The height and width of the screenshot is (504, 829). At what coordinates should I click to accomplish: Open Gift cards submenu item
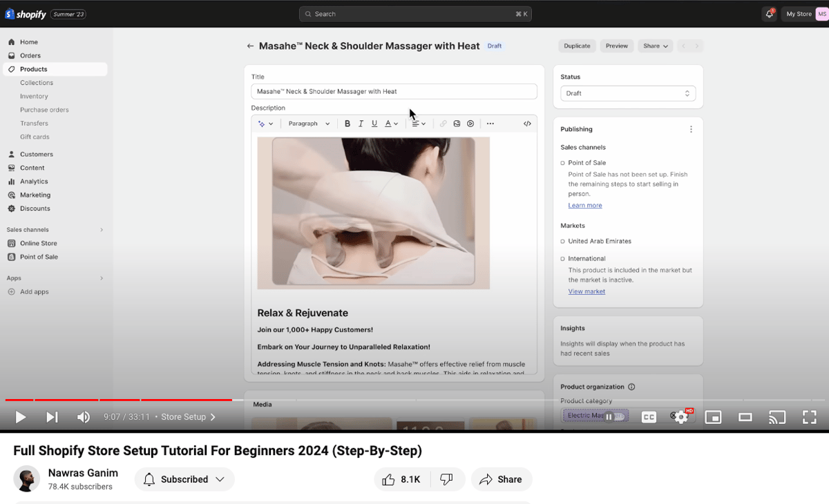[x=35, y=137]
